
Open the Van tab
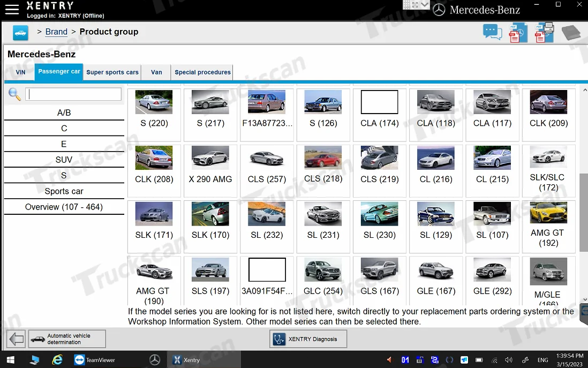(156, 72)
